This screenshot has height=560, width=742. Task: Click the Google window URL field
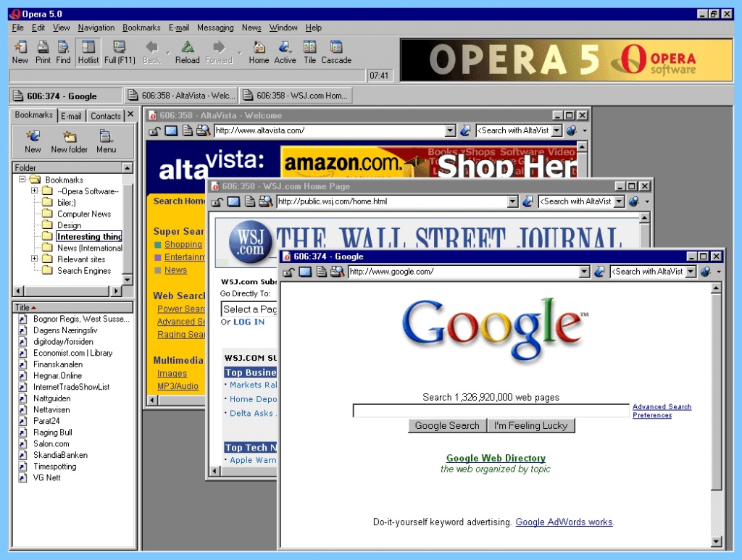pos(464,272)
